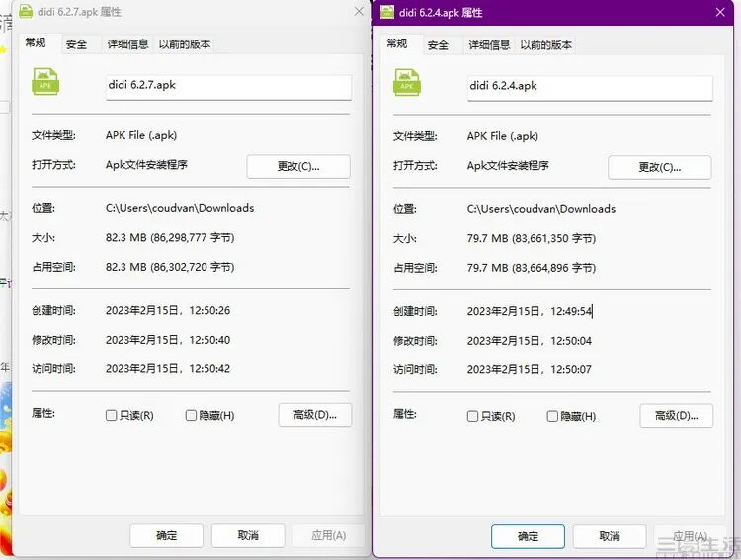741x560 pixels.
Task: Close the didi 6.2.7.apk properties window
Action: click(360, 11)
